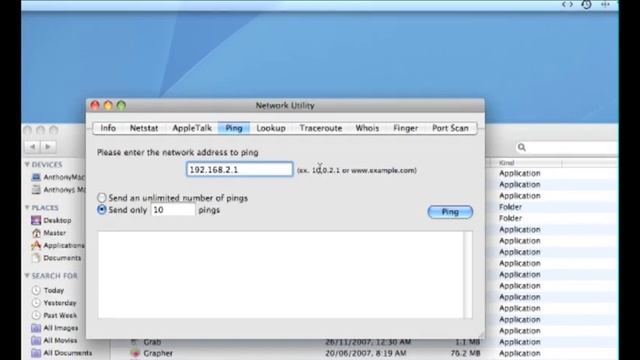Screen dimensions: 640x360
Task: Click the ping results output area
Action: 280,274
